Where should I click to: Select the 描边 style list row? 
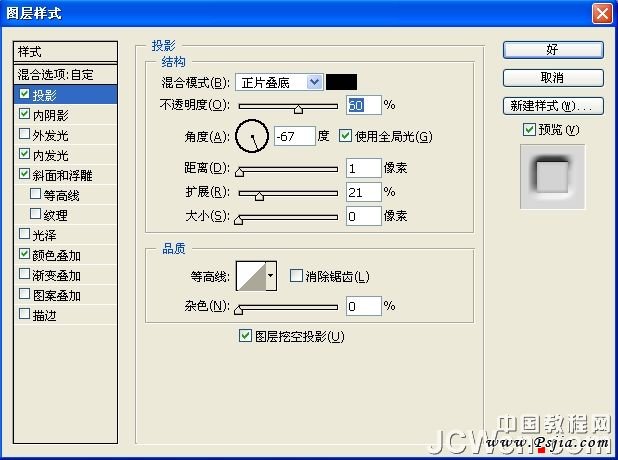65,315
